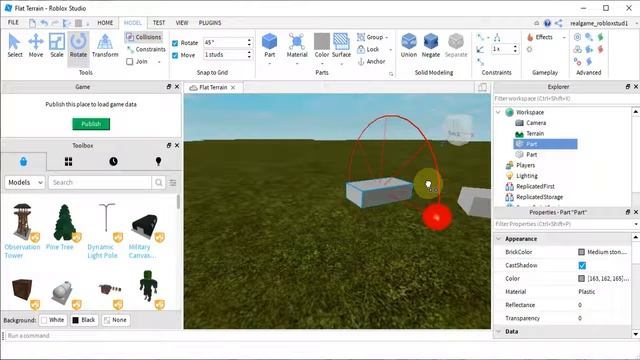Viewport: 640px width, 360px height.
Task: Click the Color property swatch
Action: (x=582, y=278)
